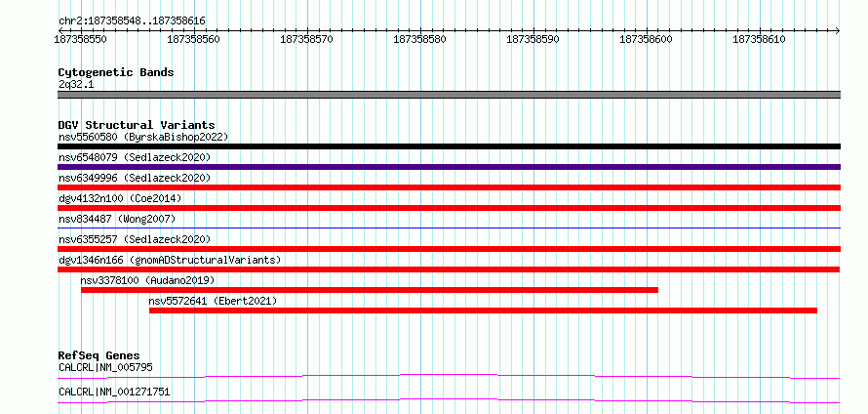The width and height of the screenshot is (868, 414).
Task: Open the nsv6548079 (Sedlazeck2020) label
Action: pyautogui.click(x=135, y=157)
